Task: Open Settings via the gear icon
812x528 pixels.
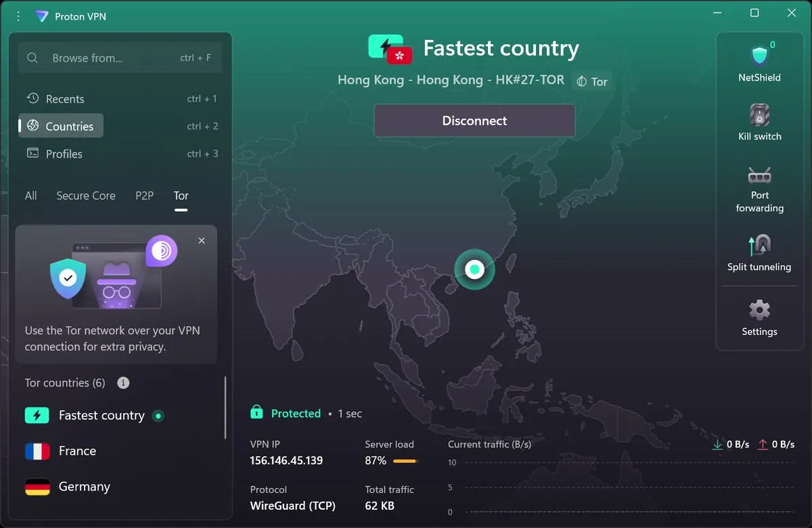Action: pos(759,317)
